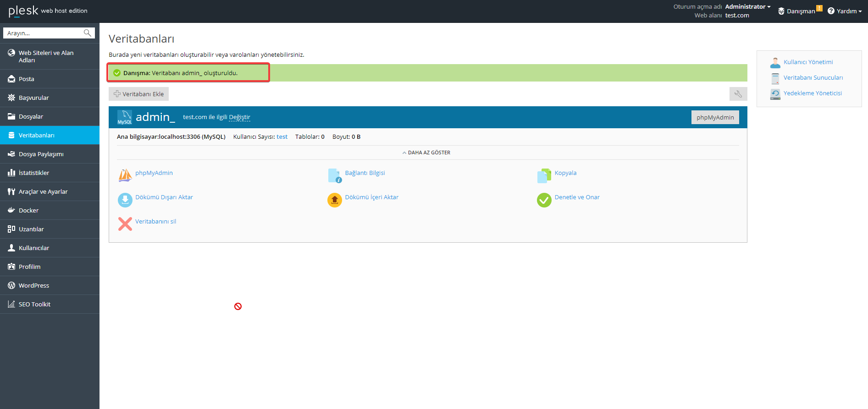Image resolution: width=868 pixels, height=409 pixels.
Task: Click the Plesk logo
Action: coord(23,11)
